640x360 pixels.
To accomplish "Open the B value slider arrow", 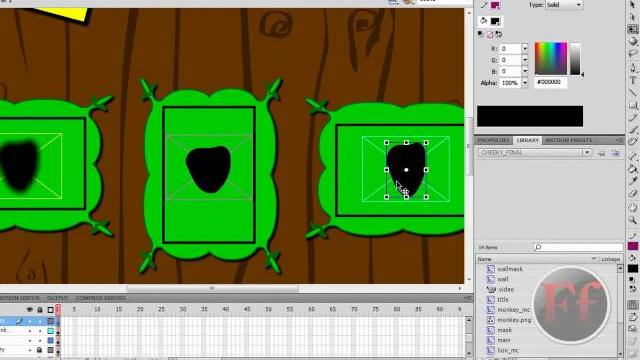I will (525, 71).
